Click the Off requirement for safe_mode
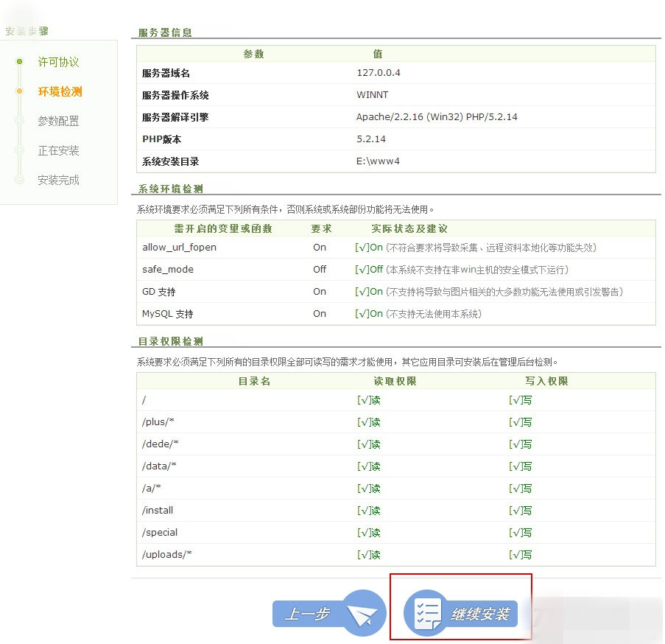 point(320,270)
